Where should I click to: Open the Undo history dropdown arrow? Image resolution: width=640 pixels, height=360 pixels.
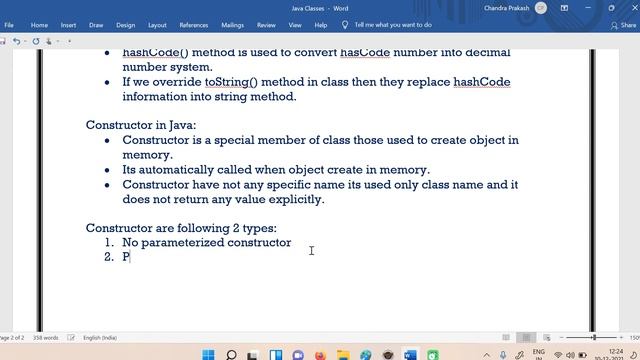25,41
